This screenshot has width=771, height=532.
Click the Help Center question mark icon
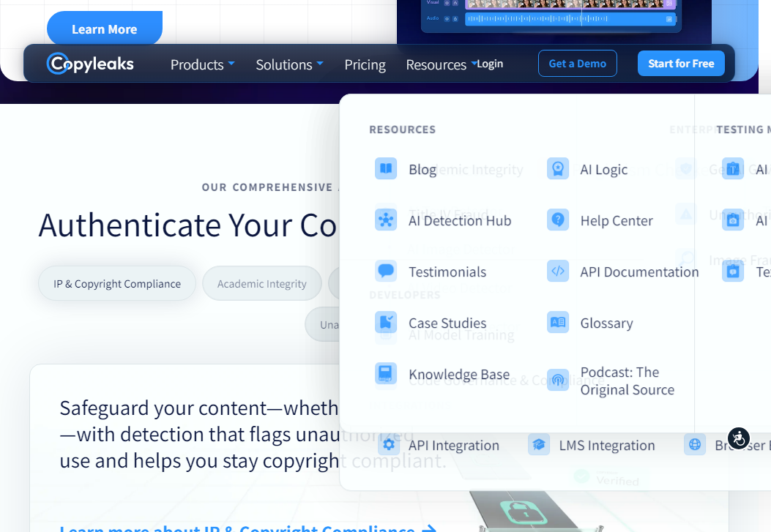[558, 220]
